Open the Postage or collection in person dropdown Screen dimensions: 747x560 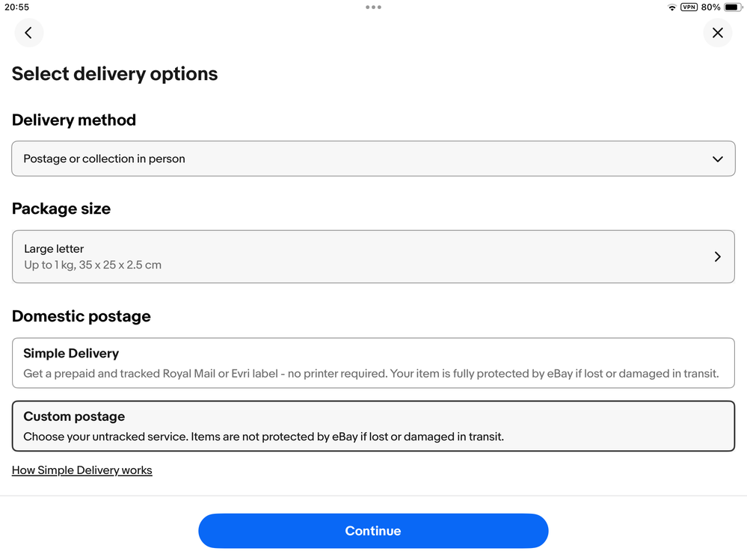click(374, 159)
